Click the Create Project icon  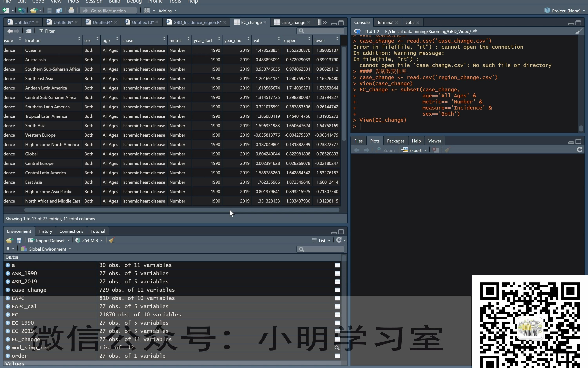(22, 10)
